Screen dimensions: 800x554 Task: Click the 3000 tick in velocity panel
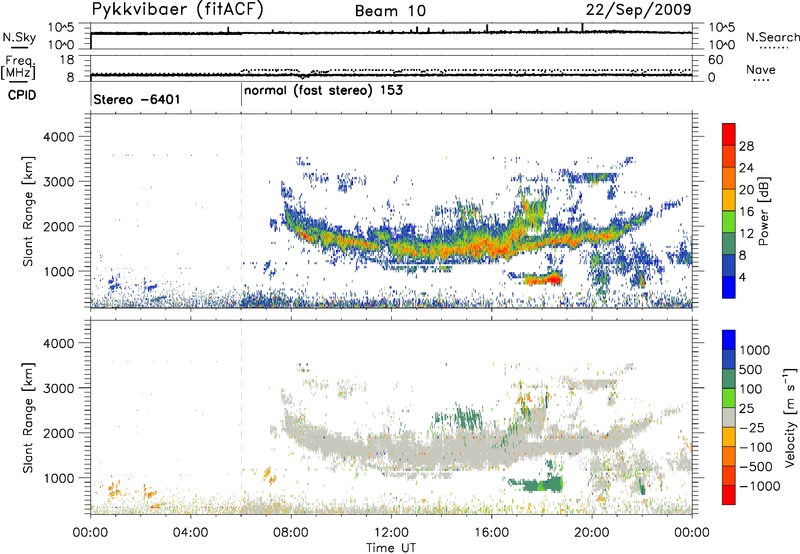click(x=59, y=388)
